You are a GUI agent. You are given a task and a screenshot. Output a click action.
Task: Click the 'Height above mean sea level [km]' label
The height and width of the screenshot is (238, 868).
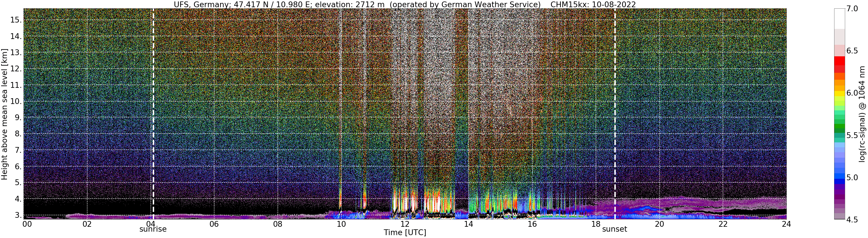[4, 114]
